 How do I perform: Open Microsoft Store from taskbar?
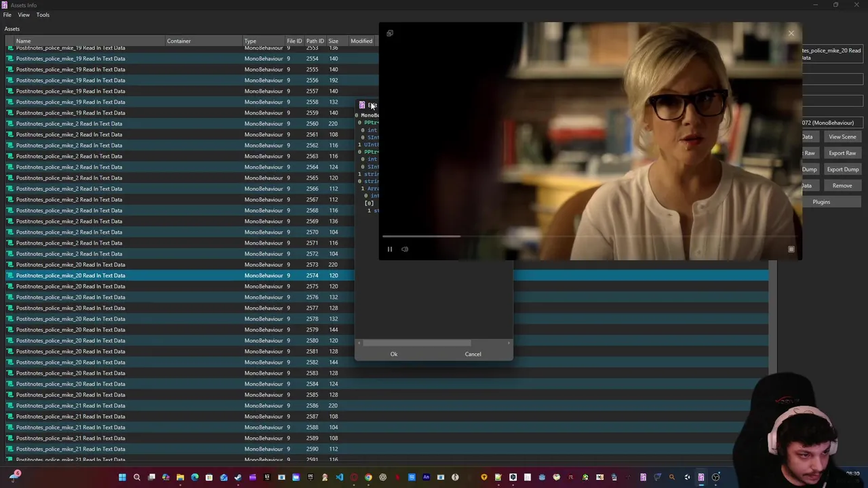(x=209, y=477)
